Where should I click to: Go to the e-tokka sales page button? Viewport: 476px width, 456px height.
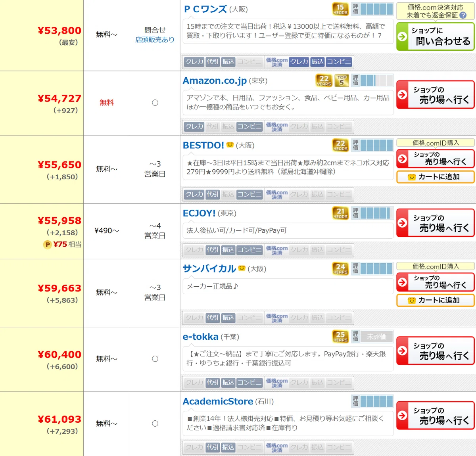[x=436, y=351]
